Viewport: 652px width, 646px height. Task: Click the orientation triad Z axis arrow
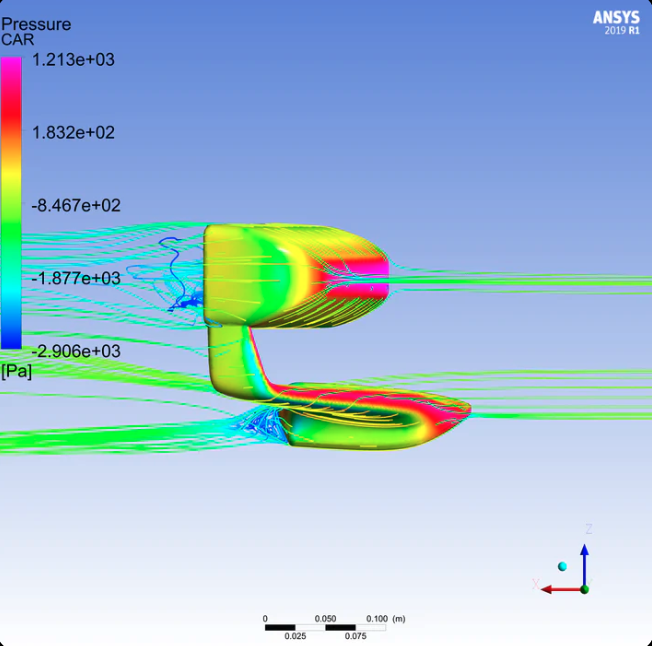pos(585,565)
